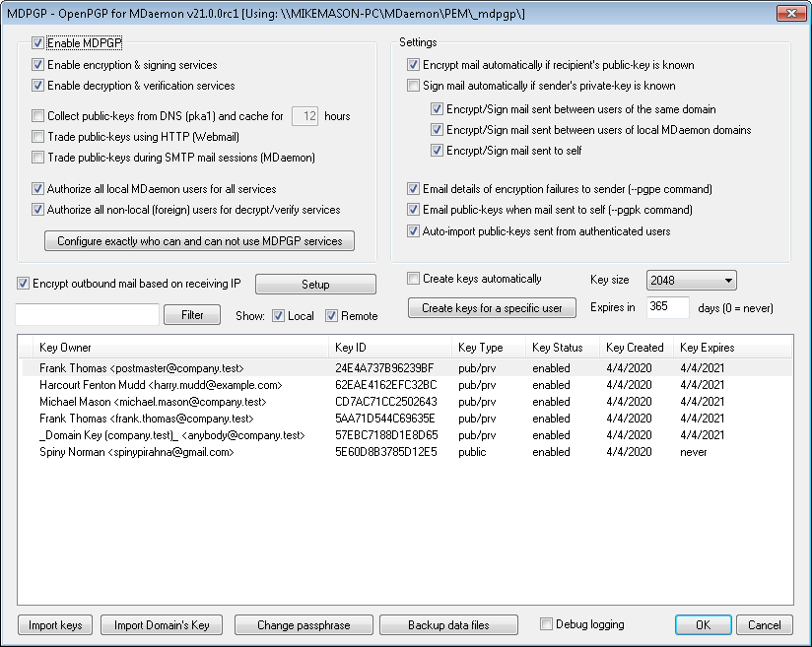The width and height of the screenshot is (812, 647).
Task: Toggle the Enable MDPGP checkbox
Action: coord(38,43)
